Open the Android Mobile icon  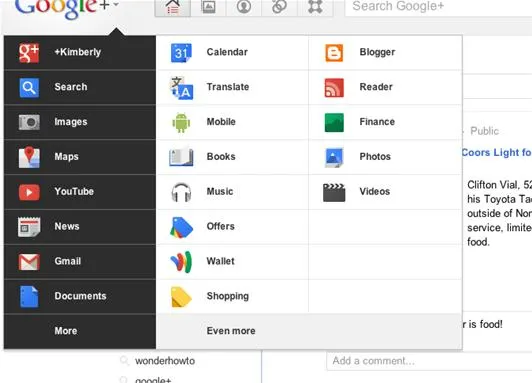click(181, 122)
